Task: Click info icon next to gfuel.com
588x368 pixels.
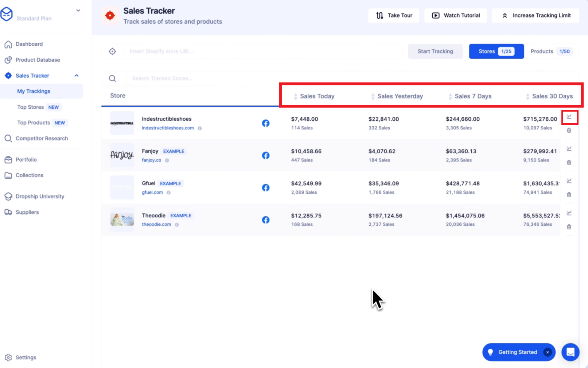Action: click(x=169, y=193)
